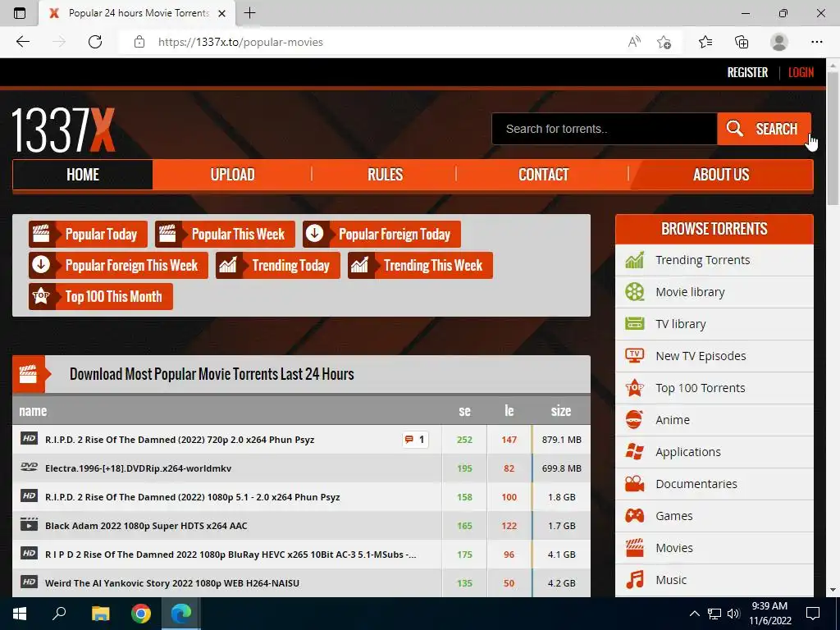The image size is (840, 630).
Task: Open the UPLOAD navigation tab
Action: coord(232,175)
